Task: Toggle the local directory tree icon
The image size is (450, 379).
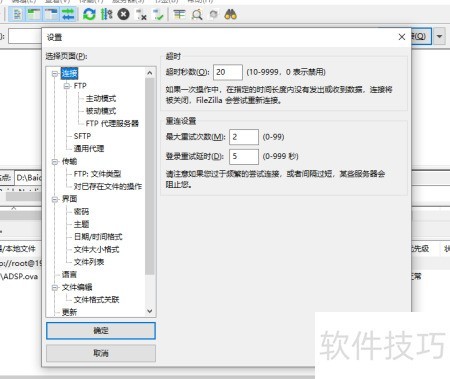Action: (34, 15)
